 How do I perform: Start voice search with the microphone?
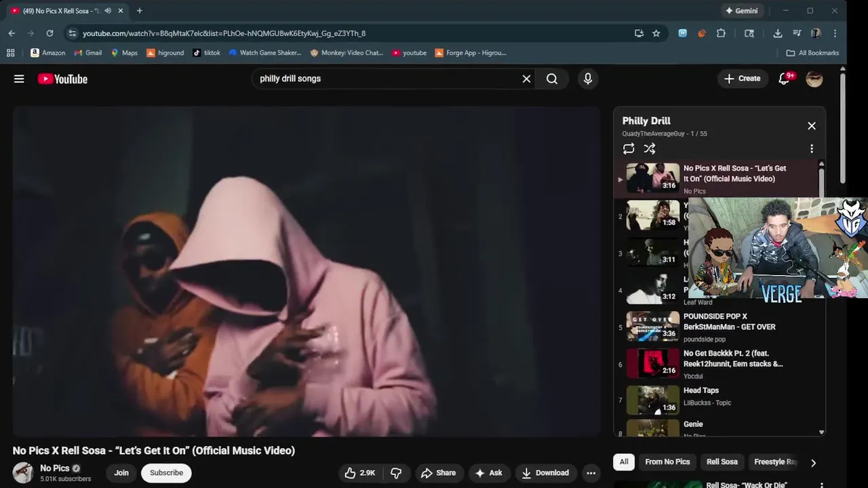coord(588,79)
